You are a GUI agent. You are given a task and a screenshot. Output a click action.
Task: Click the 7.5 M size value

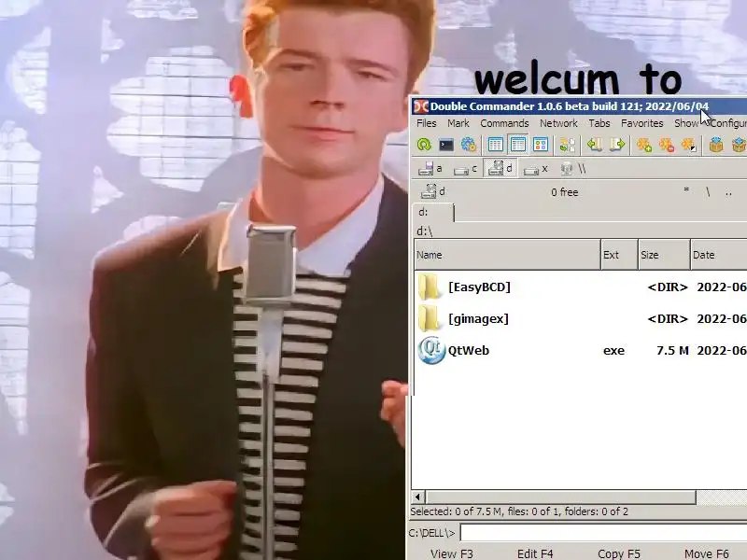click(x=672, y=351)
